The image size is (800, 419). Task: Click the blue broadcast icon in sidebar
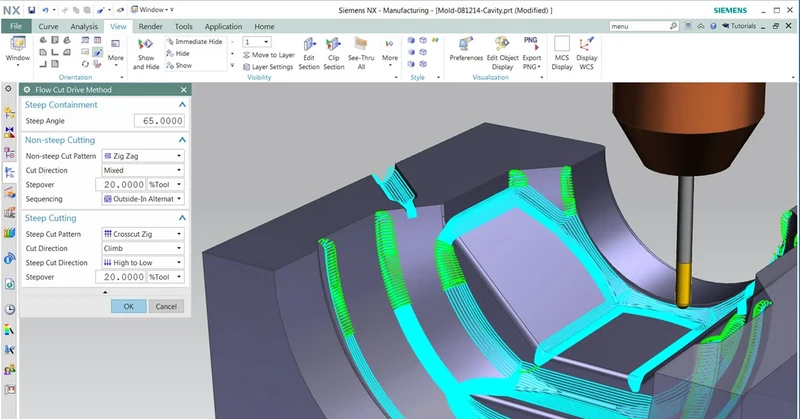[9, 258]
